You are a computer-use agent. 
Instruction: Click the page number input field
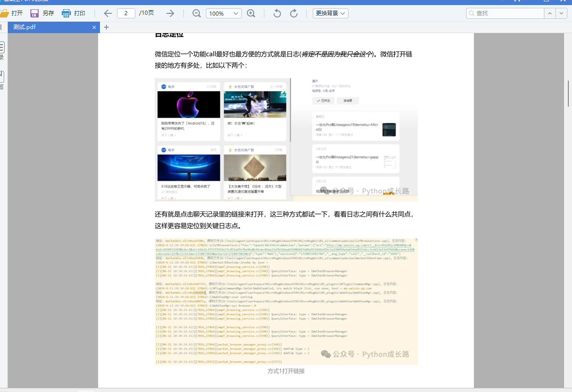pos(126,13)
